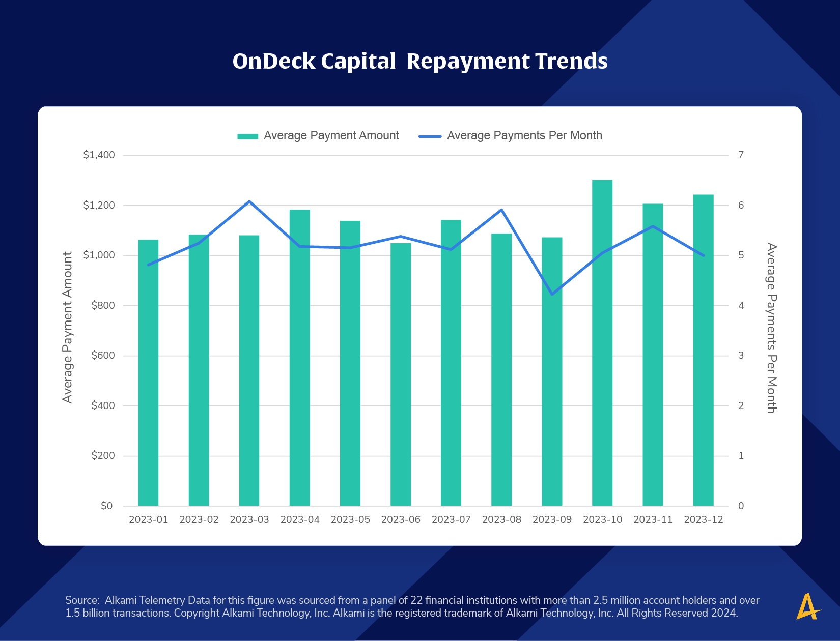Viewport: 840px width, 641px height.
Task: Select the 2023-08 bar
Action: pyautogui.click(x=501, y=369)
